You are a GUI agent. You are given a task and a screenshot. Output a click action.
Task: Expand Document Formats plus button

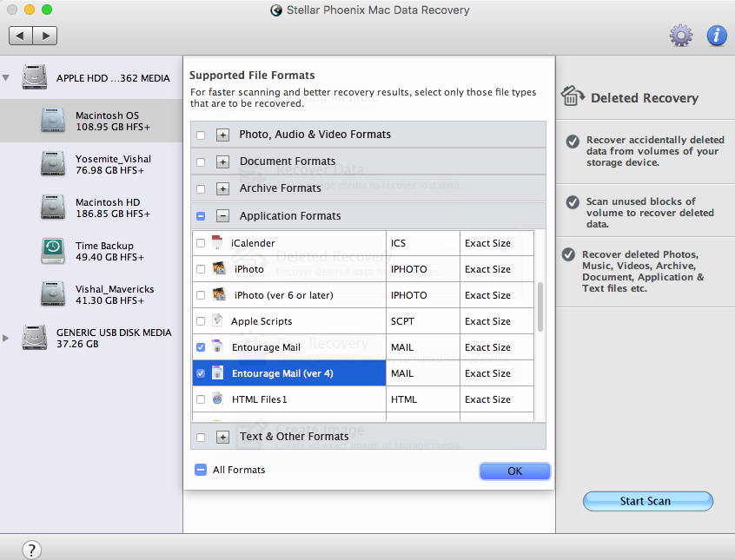[x=222, y=161]
